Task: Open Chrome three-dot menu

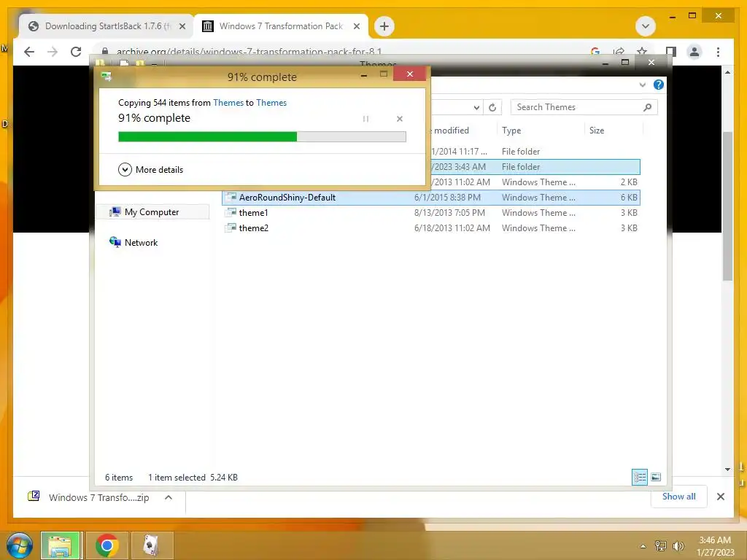Action: pyautogui.click(x=718, y=52)
